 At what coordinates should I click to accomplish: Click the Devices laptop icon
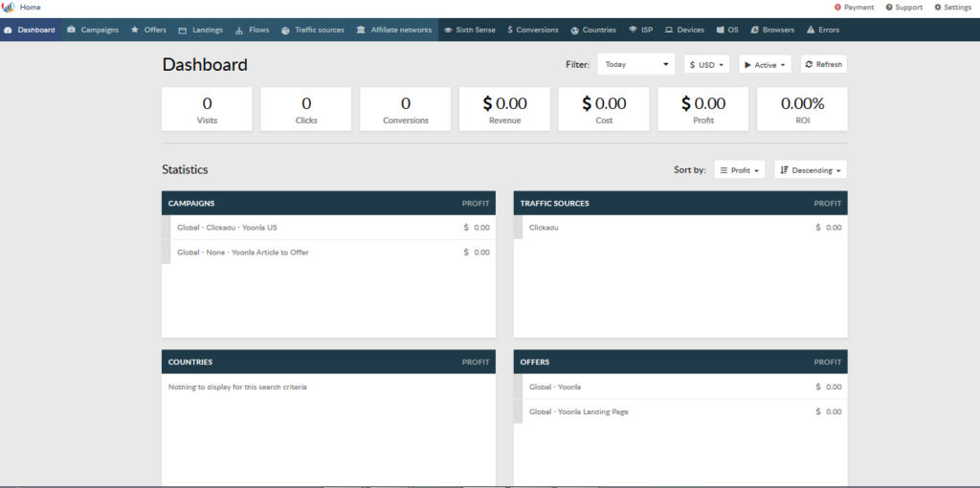click(x=669, y=30)
